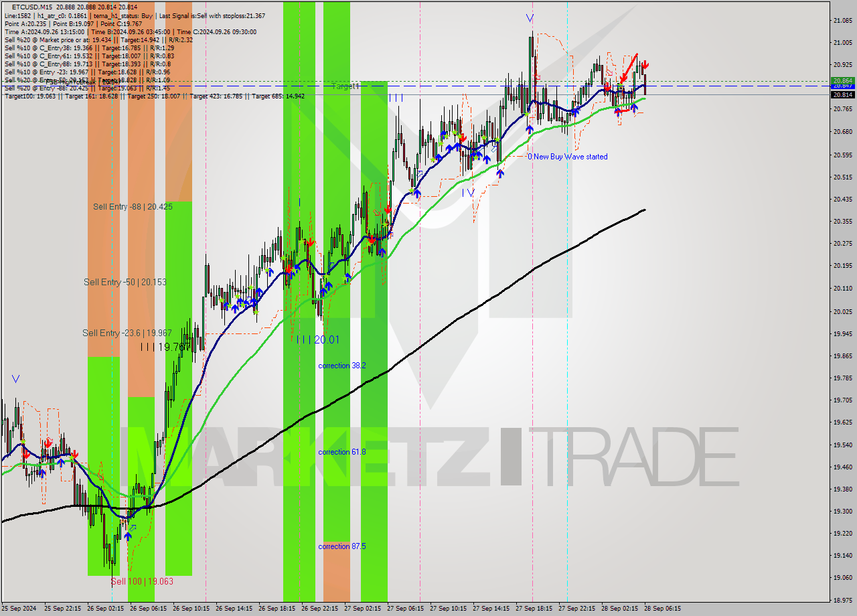Select the '28 Sep 06:15' time label

(662, 609)
